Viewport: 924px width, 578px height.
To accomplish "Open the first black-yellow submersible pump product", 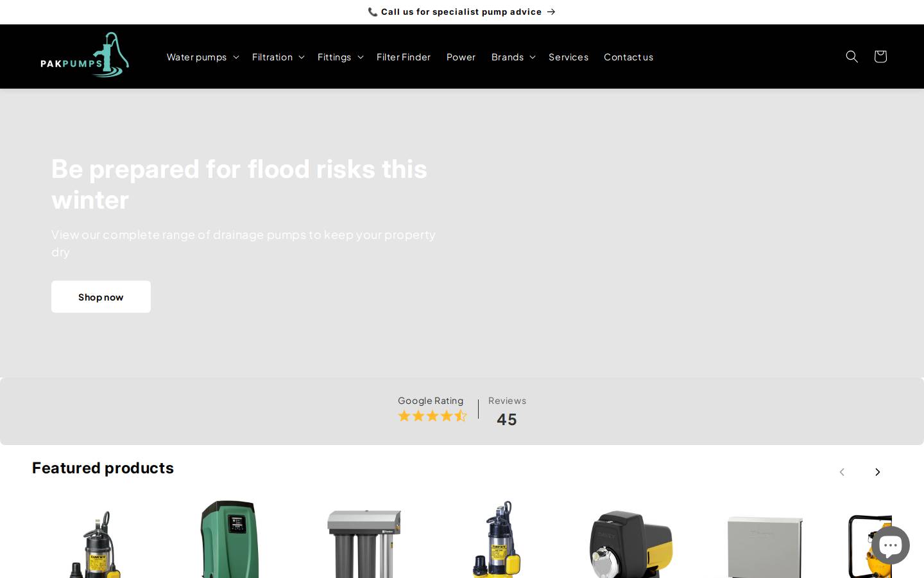I will pyautogui.click(x=96, y=543).
